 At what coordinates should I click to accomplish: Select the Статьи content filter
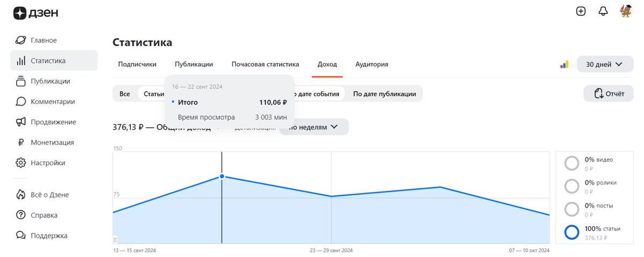(153, 94)
